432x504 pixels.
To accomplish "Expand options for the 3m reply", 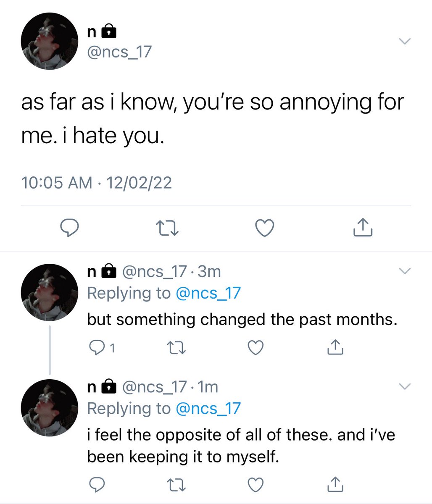I will pyautogui.click(x=404, y=271).
